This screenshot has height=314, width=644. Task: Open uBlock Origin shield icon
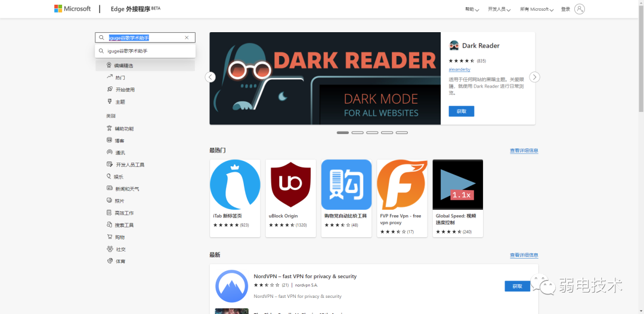(291, 185)
